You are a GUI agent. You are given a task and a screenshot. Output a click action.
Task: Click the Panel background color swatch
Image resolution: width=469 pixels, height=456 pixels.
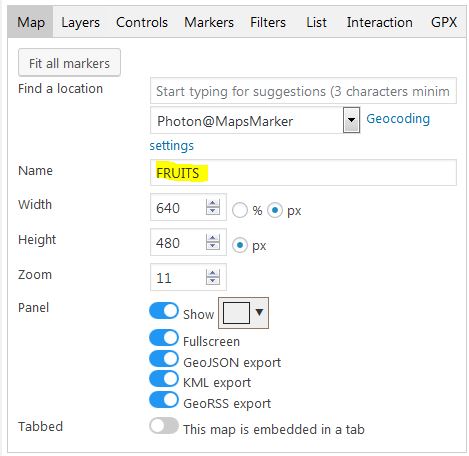(236, 313)
